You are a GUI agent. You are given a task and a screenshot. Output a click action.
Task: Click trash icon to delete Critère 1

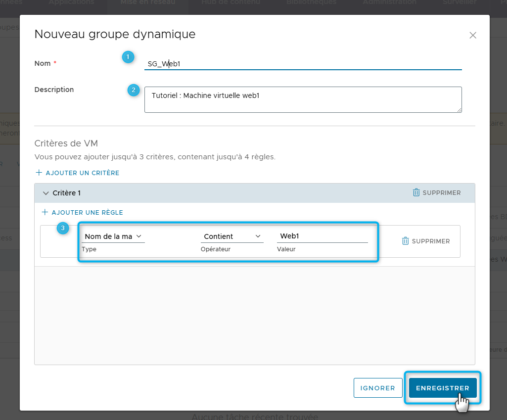pyautogui.click(x=416, y=192)
